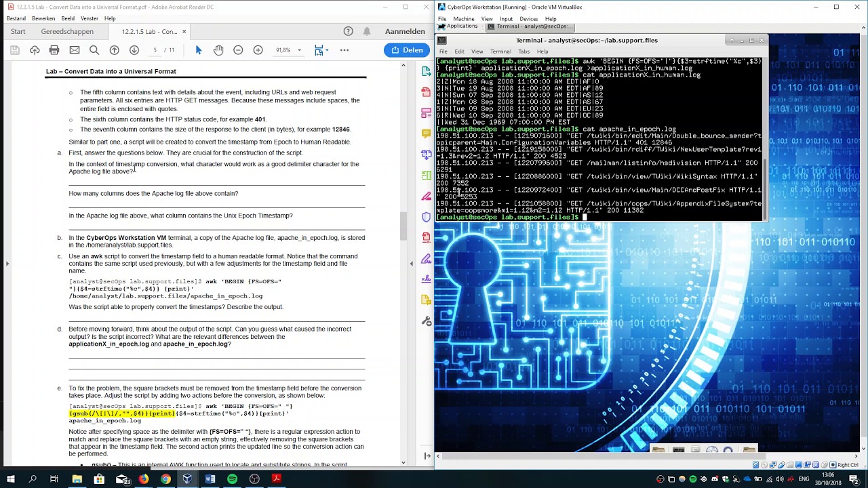Open Bestand menu in Acrobat
Screen dimensions: 868x488
point(16,18)
